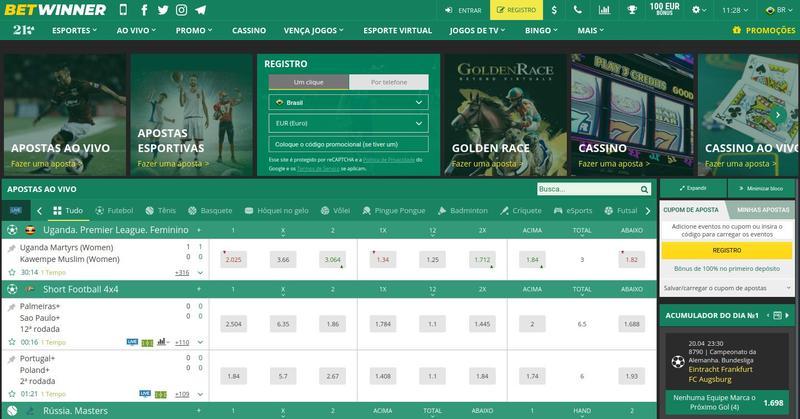Favorite the Palmeiras+ match star
Screen dimensions: 800x419
(12, 342)
